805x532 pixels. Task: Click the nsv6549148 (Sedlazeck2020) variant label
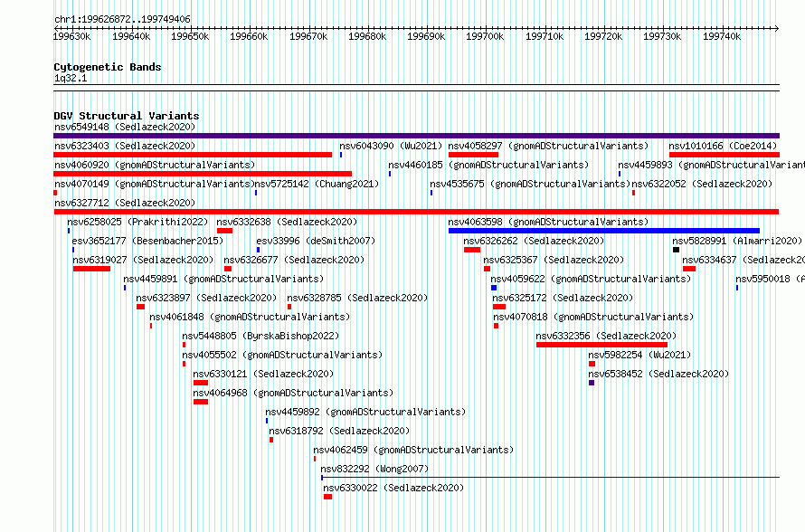(125, 127)
